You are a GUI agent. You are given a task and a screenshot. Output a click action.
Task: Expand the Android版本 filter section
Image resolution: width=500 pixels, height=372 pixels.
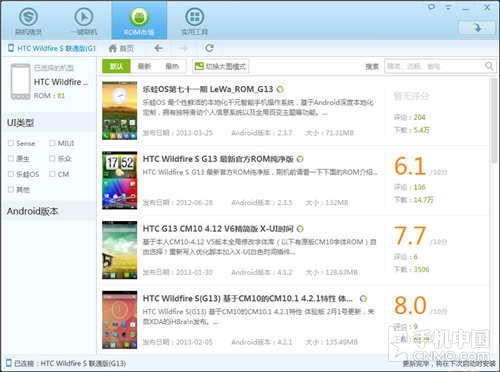click(49, 211)
